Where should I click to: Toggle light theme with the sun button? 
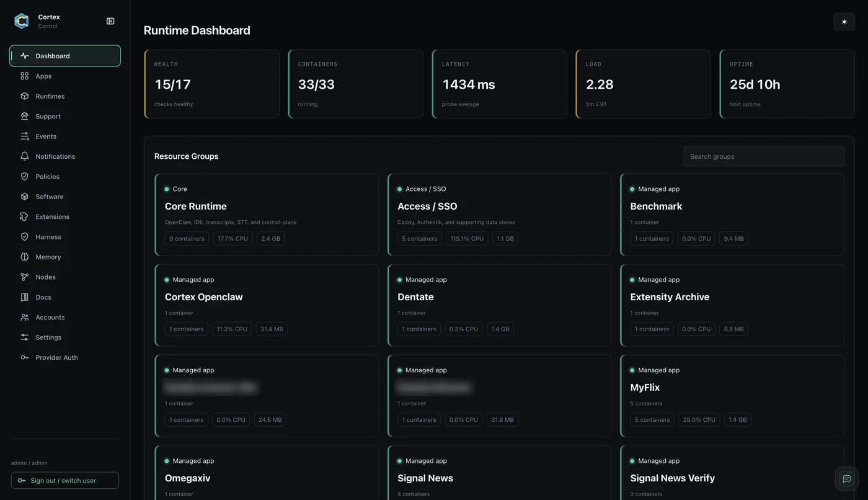pos(844,22)
